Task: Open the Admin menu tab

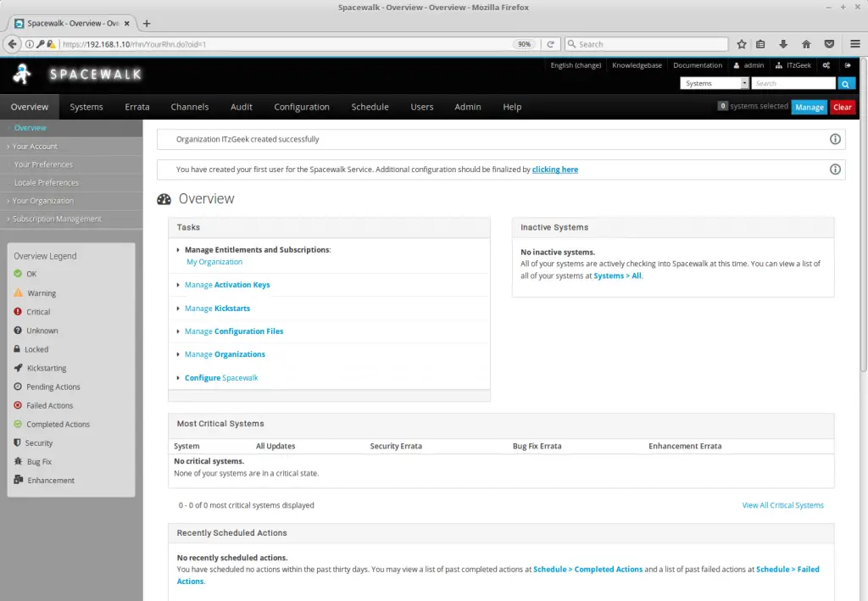Action: [x=468, y=107]
